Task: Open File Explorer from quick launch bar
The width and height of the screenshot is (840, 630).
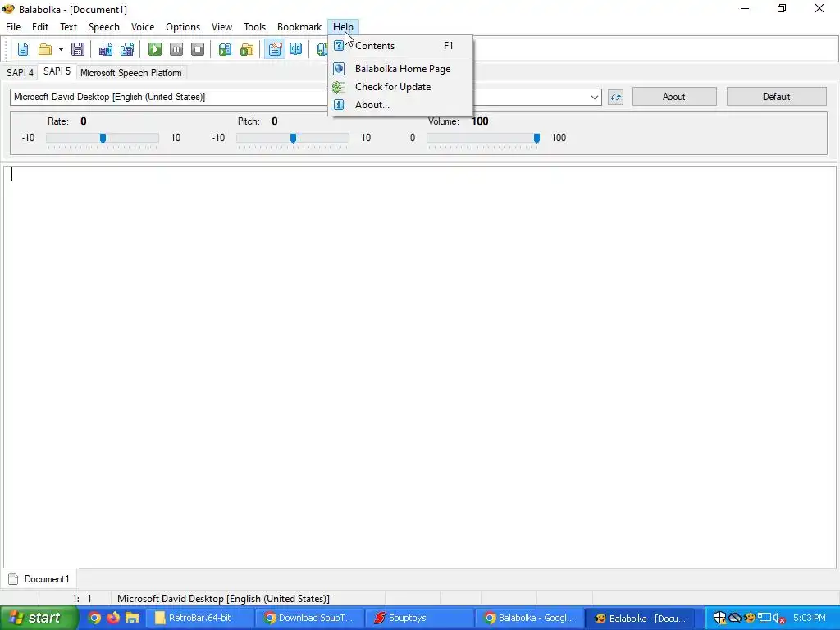Action: pos(132,618)
